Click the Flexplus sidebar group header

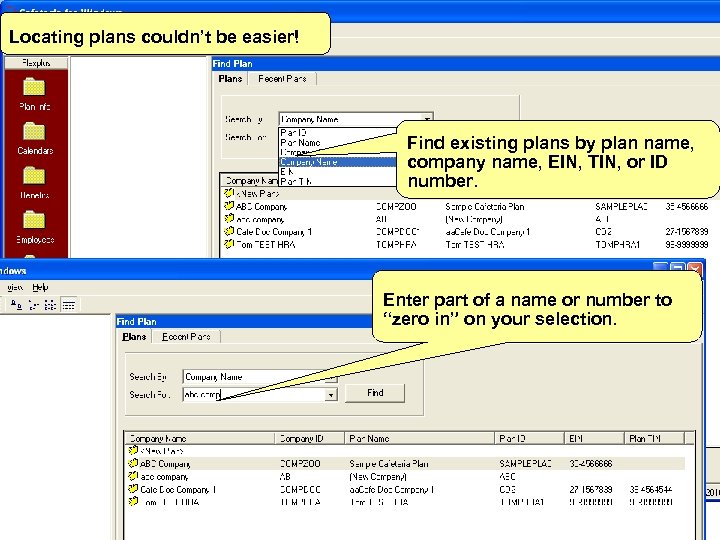[x=36, y=63]
